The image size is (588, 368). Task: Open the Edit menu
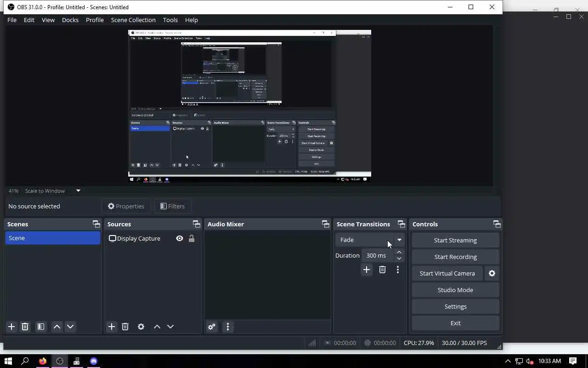pyautogui.click(x=29, y=20)
